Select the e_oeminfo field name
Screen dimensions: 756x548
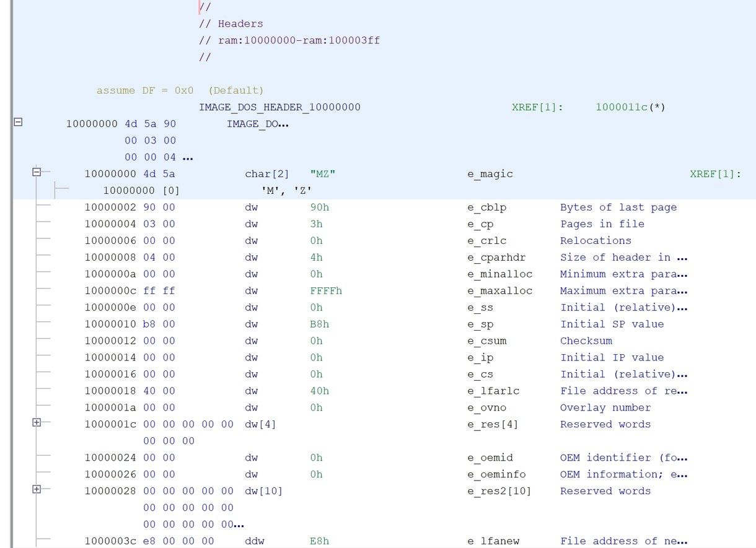coord(496,475)
